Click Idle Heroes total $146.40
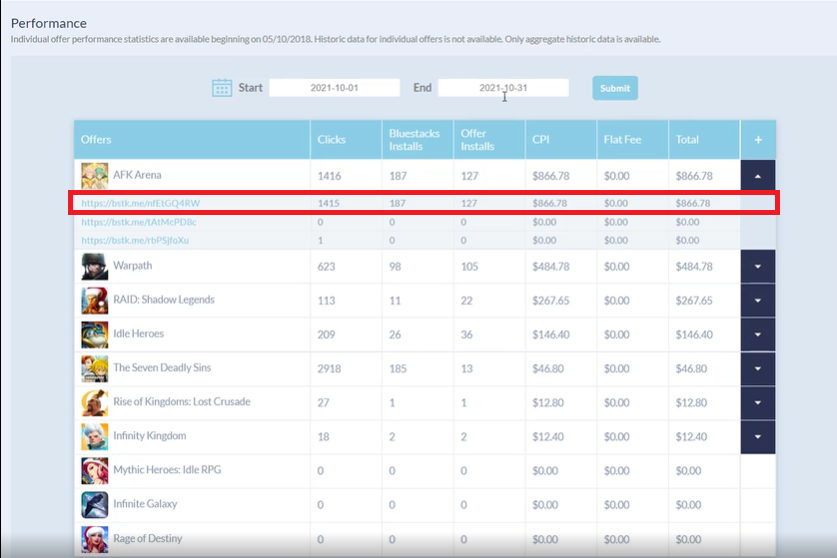 coord(694,335)
